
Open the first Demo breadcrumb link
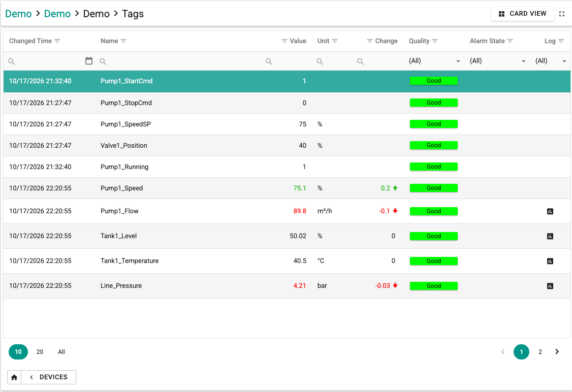coord(18,14)
